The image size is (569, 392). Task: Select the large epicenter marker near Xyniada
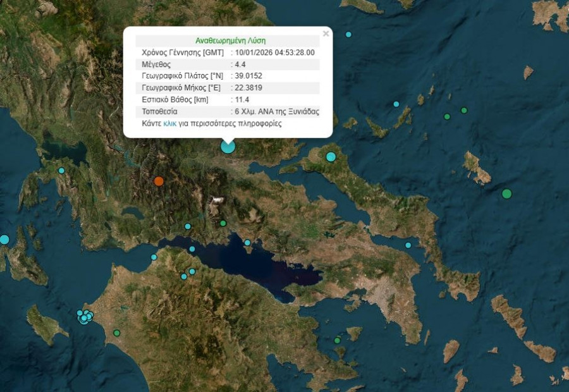pyautogui.click(x=228, y=145)
